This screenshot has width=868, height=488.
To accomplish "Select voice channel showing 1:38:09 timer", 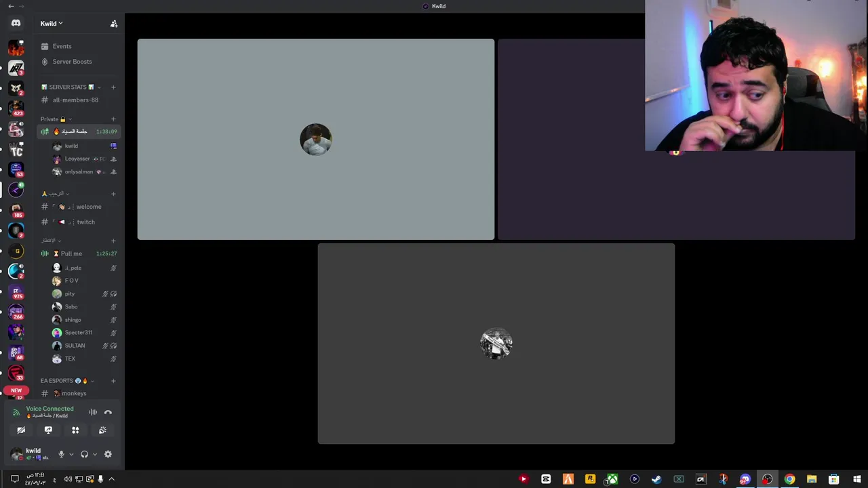I will (78, 131).
